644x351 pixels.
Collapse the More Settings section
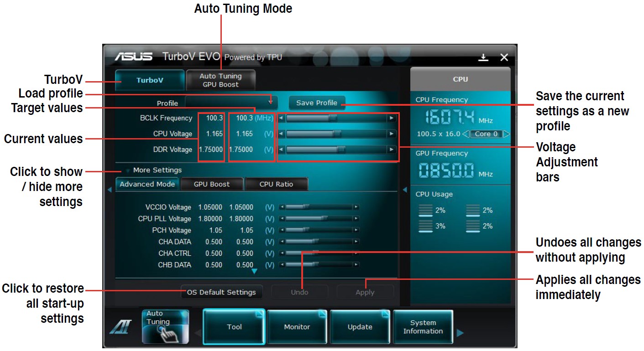point(128,170)
